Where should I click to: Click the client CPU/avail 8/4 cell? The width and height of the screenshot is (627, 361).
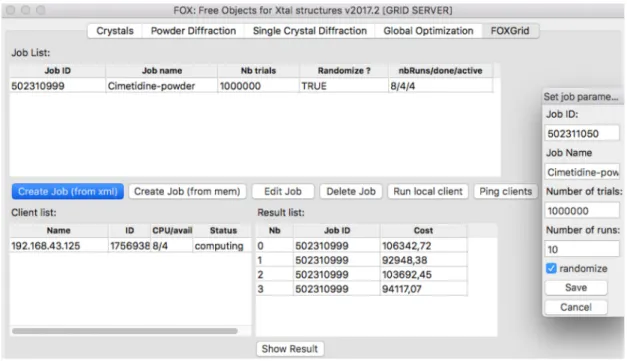pos(172,246)
